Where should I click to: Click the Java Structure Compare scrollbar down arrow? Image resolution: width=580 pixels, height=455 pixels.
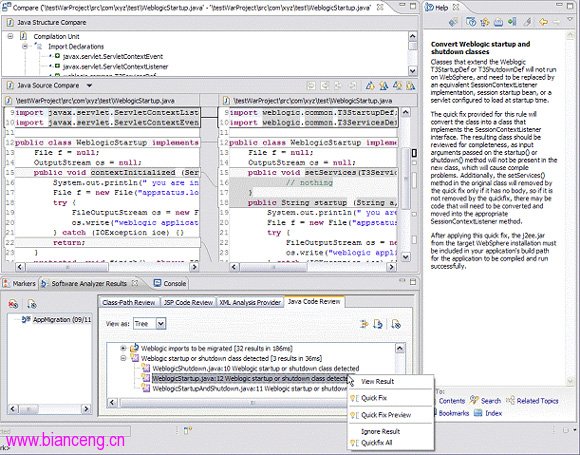(x=413, y=70)
